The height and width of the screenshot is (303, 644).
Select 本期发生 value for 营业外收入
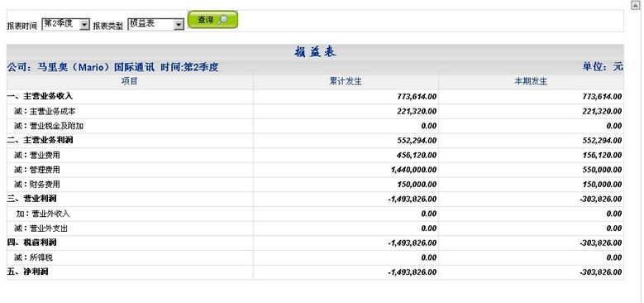point(614,214)
